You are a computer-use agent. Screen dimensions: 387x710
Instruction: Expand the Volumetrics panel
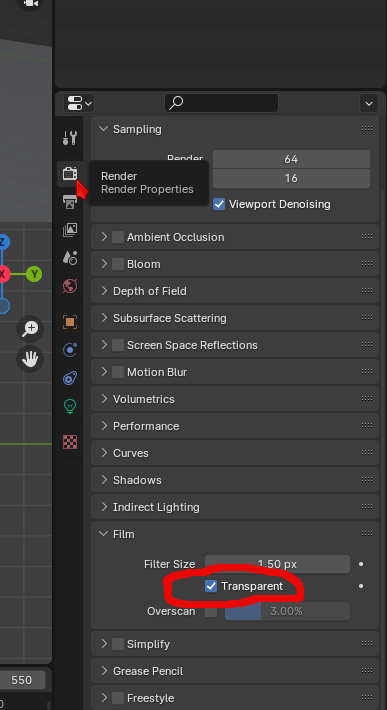tap(104, 399)
